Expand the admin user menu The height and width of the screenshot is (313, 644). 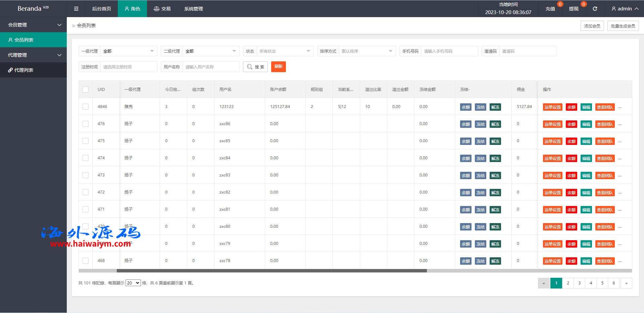625,9
